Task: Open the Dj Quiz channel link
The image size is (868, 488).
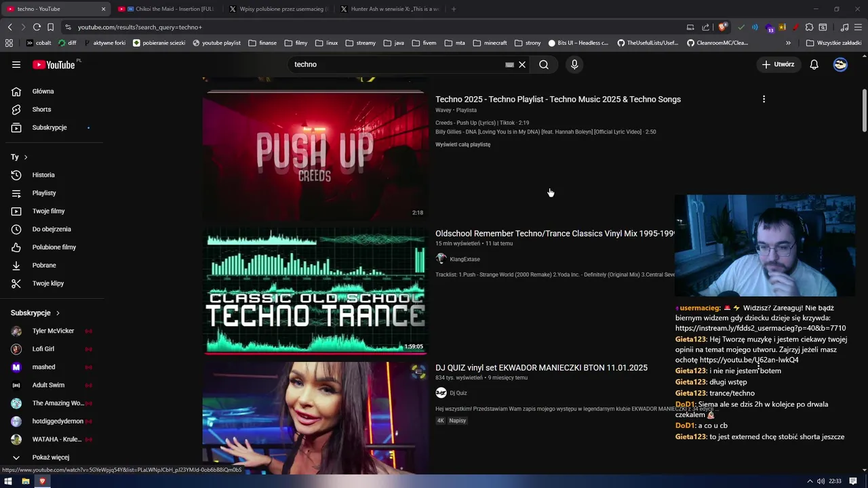Action: point(458,393)
